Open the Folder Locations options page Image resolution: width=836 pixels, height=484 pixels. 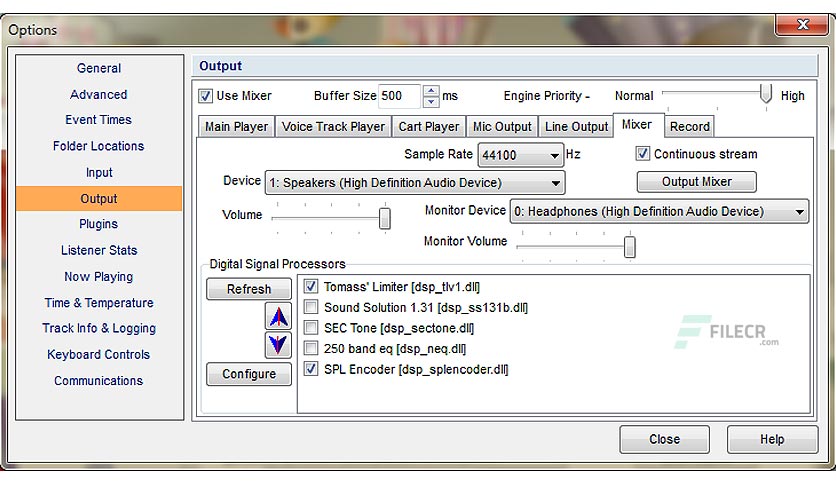click(x=99, y=146)
